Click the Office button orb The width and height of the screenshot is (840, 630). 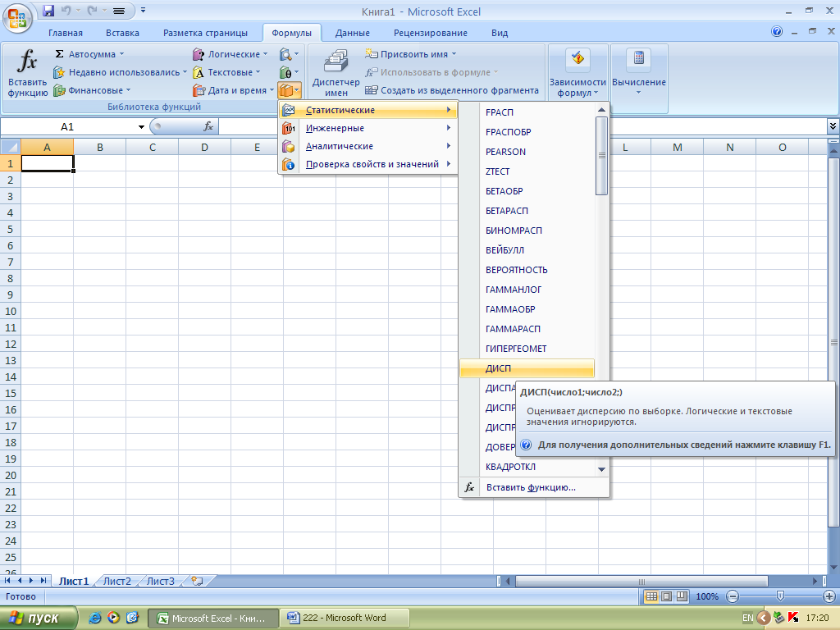(17, 20)
